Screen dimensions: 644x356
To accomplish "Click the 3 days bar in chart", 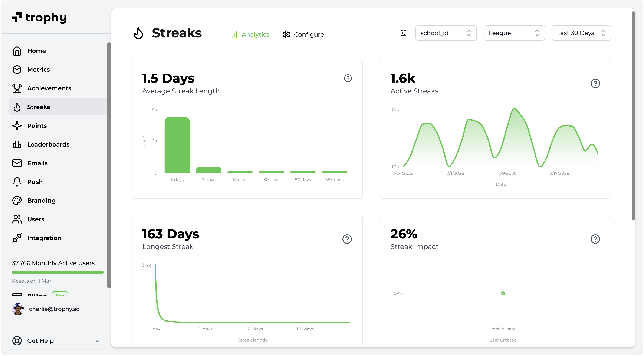I will click(177, 145).
